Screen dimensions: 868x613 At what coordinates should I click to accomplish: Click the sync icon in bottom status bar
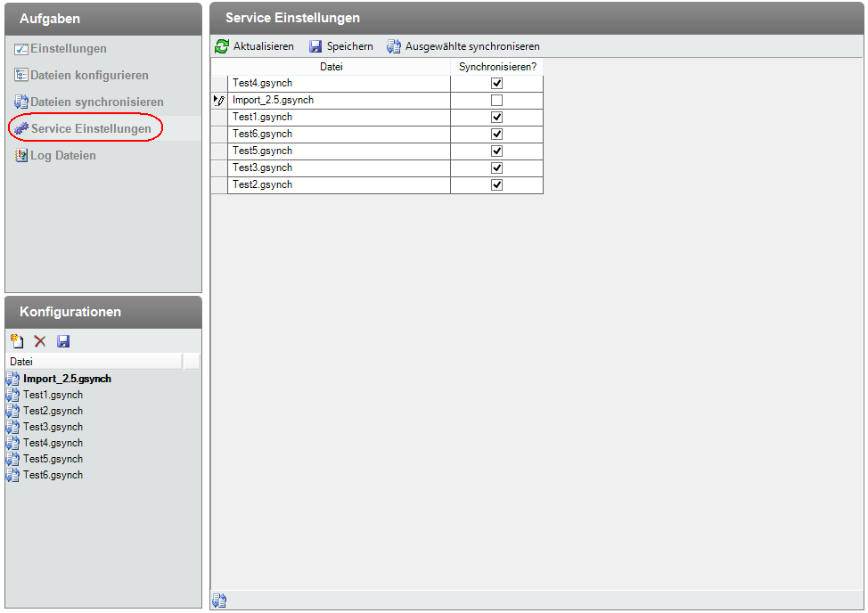[218, 601]
